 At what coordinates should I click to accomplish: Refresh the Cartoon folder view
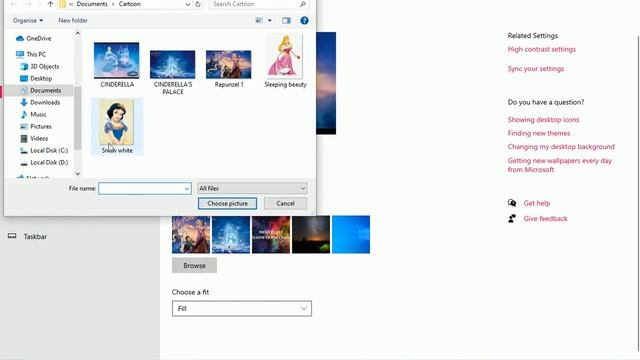coord(198,4)
